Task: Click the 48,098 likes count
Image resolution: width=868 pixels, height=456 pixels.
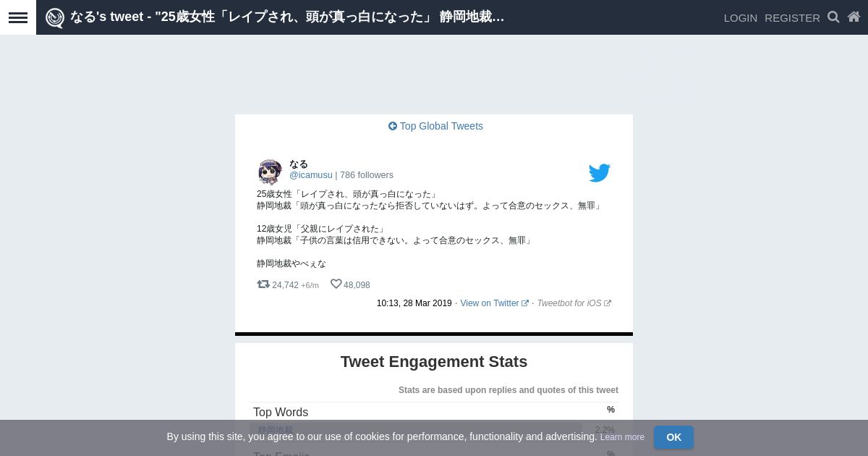Action: pyautogui.click(x=357, y=285)
